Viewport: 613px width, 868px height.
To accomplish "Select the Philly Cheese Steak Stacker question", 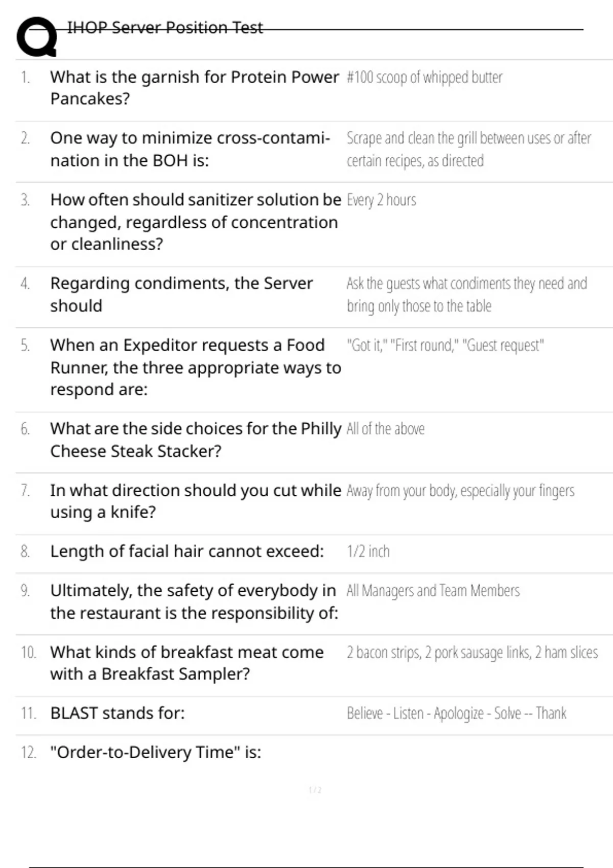I will pos(195,440).
